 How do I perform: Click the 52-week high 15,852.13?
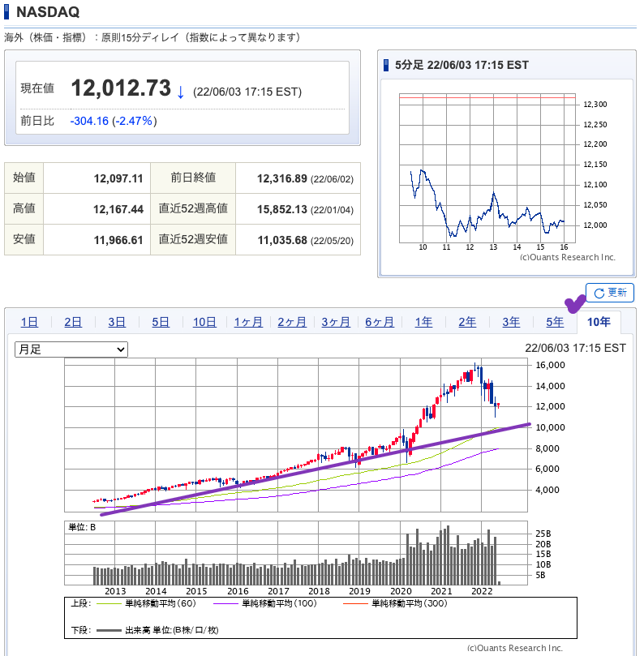[x=282, y=209]
